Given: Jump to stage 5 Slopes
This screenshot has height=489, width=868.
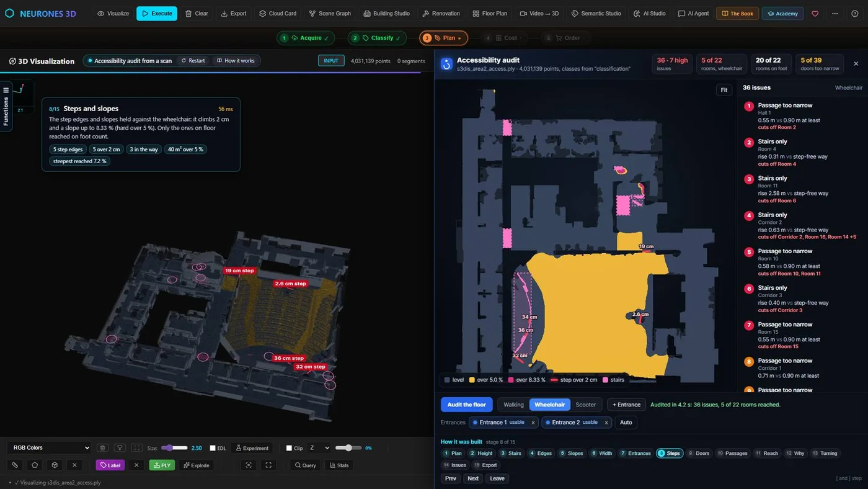Looking at the screenshot, I should tap(571, 454).
